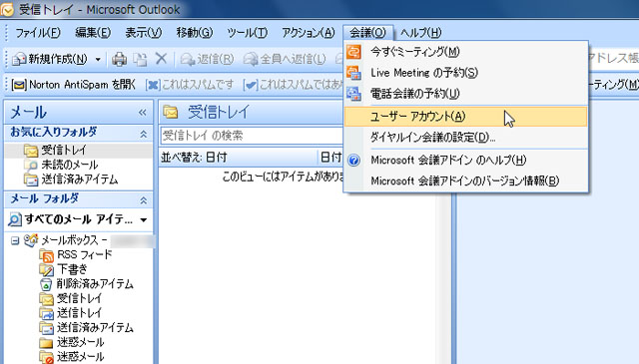Collapse the メール navigation pane chevron
Viewport: 639px width, 364px height.
[x=142, y=113]
